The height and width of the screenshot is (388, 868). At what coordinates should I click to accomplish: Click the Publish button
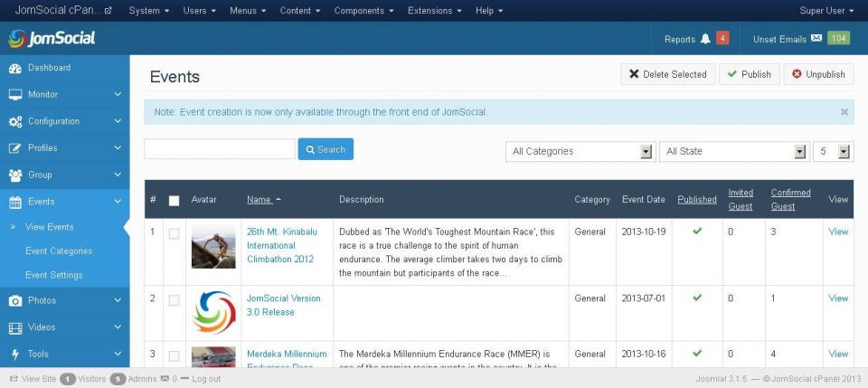(x=749, y=74)
